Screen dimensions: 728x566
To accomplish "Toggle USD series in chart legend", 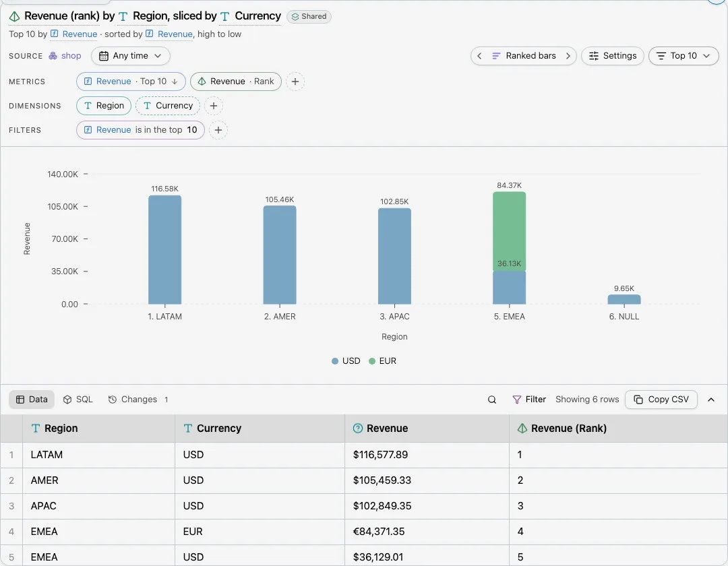I will point(346,361).
